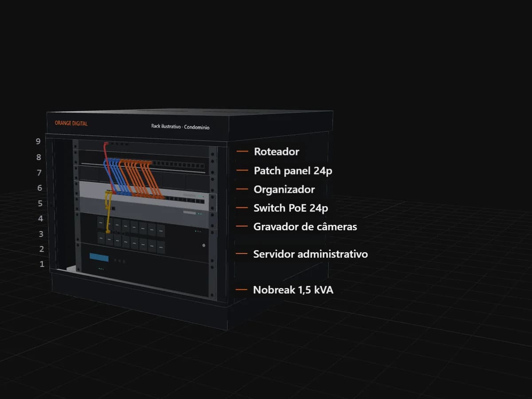
Task: Click the Rack ilustrativo · Condomínio title
Action: pos(180,127)
